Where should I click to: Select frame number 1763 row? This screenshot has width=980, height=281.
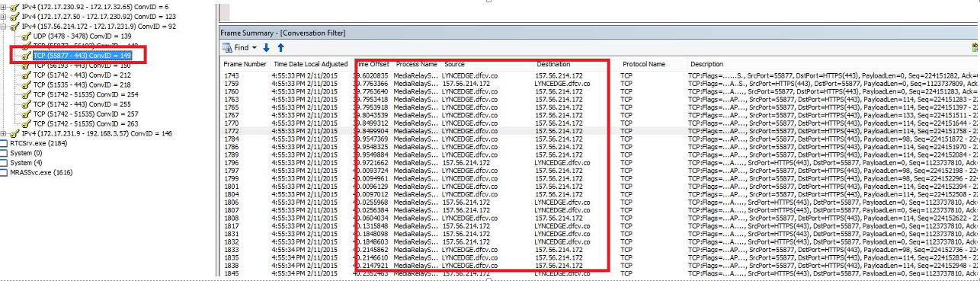(600, 99)
